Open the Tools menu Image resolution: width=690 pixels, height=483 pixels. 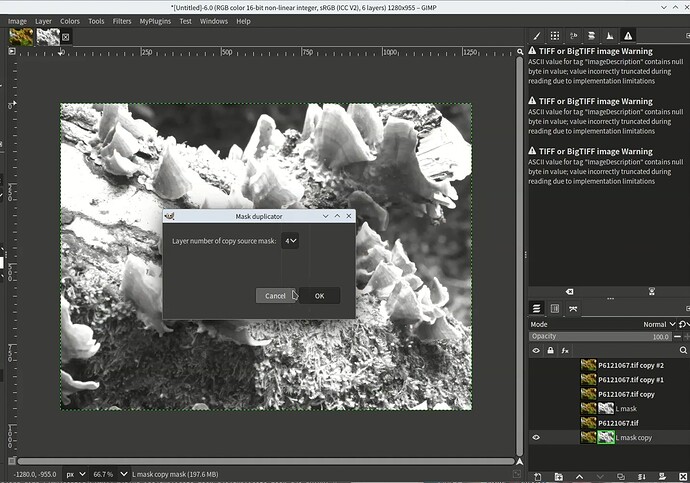coord(96,21)
